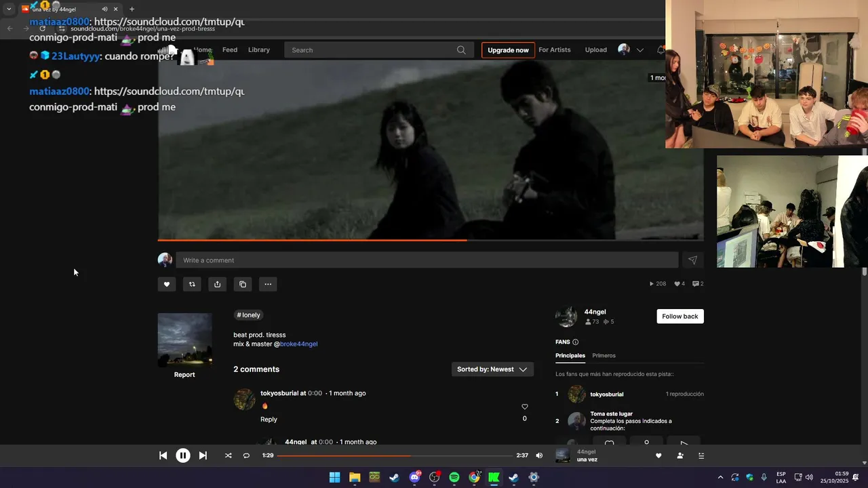The height and width of the screenshot is (488, 868).
Task: Open the Home tab
Action: [x=203, y=50]
